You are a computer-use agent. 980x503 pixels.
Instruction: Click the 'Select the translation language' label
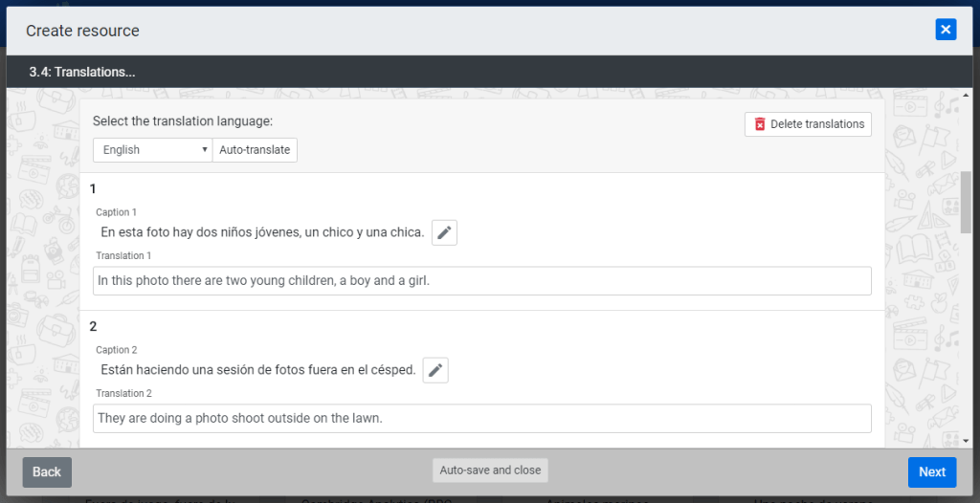point(183,121)
